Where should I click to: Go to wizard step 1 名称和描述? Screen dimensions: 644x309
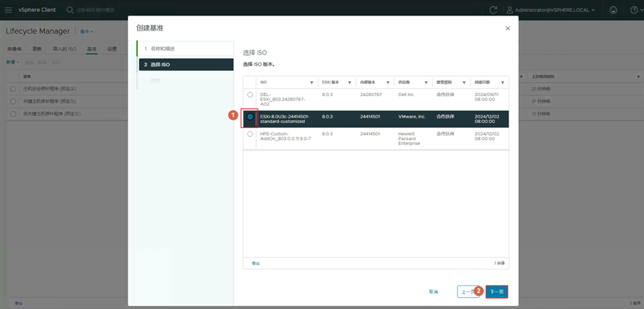click(x=186, y=48)
